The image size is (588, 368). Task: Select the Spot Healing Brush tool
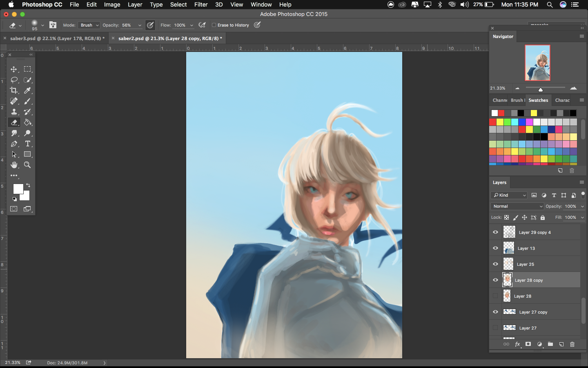14,101
